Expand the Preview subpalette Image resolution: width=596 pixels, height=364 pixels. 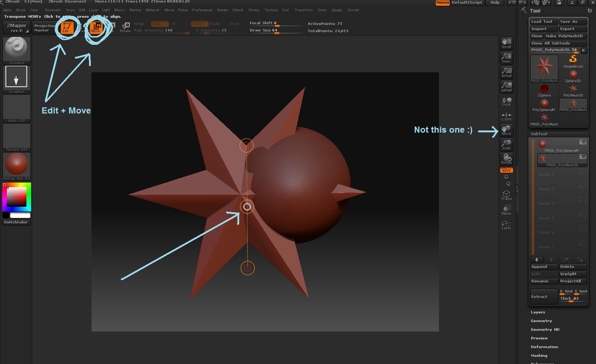pyautogui.click(x=539, y=338)
